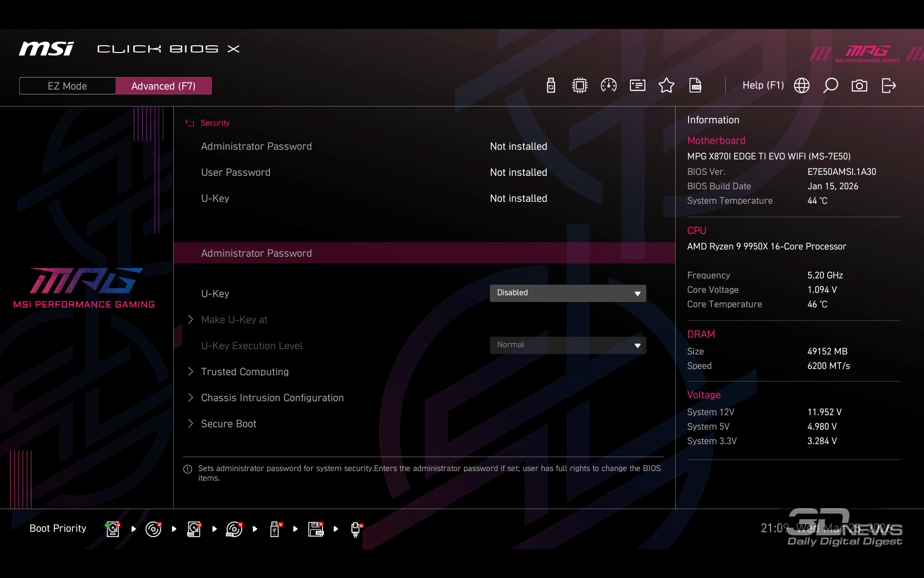Image resolution: width=924 pixels, height=578 pixels.
Task: Expand the Secure Boot submenu
Action: (x=229, y=424)
